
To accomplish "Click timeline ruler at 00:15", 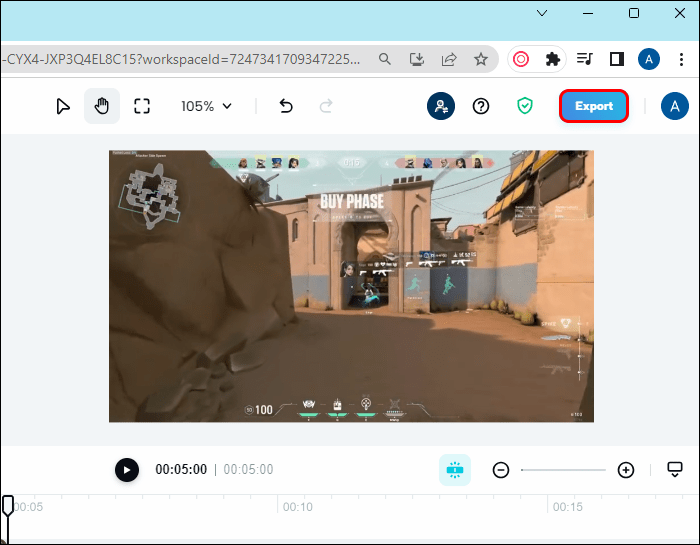I will click(x=567, y=507).
